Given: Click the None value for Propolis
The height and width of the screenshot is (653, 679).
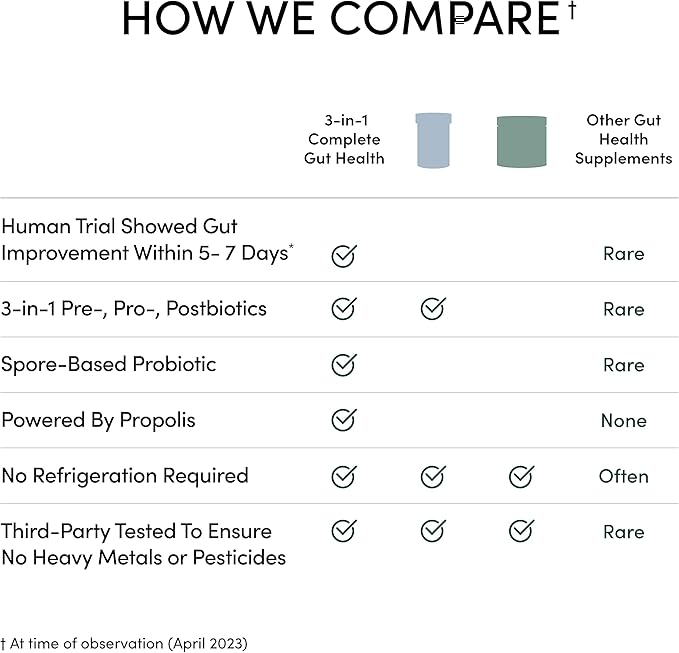Looking at the screenshot, I should click(623, 421).
